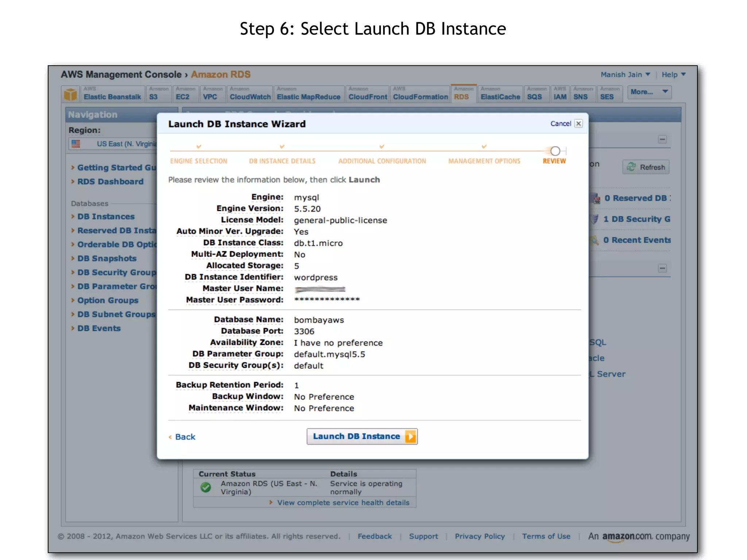This screenshot has height=560, width=747.
Task: Click the 0 Recent Events link
Action: [637, 240]
